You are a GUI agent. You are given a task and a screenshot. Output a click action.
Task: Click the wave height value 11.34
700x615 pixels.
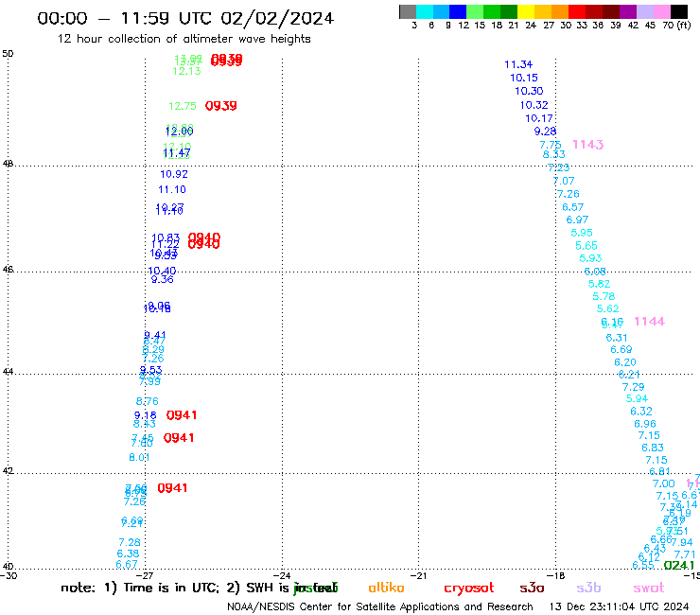coord(518,64)
